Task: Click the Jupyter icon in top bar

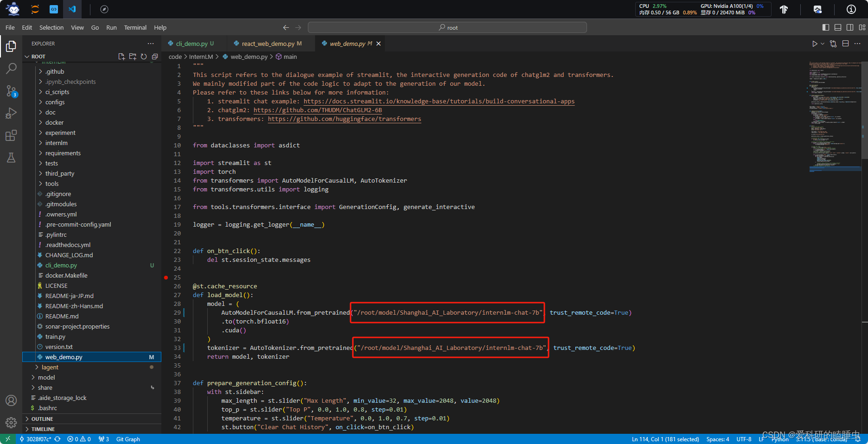Action: tap(35, 9)
